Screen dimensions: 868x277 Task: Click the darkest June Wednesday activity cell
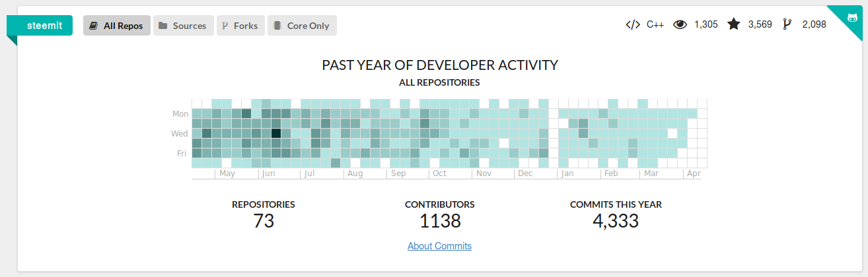pyautogui.click(x=276, y=133)
